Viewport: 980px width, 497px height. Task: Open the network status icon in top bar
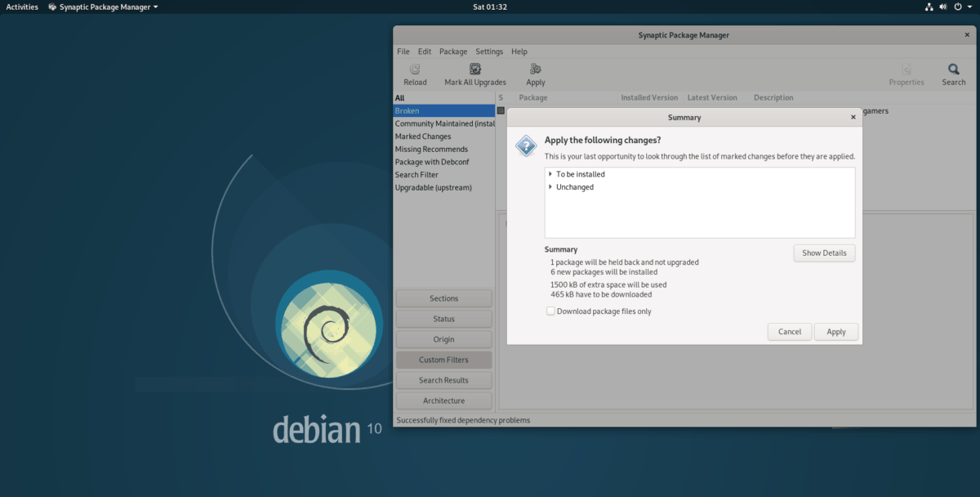point(929,7)
